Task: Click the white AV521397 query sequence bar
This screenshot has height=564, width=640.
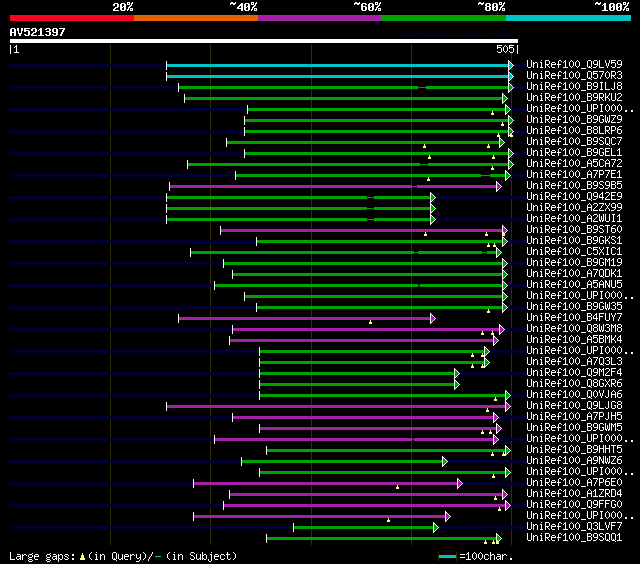Action: pos(264,41)
